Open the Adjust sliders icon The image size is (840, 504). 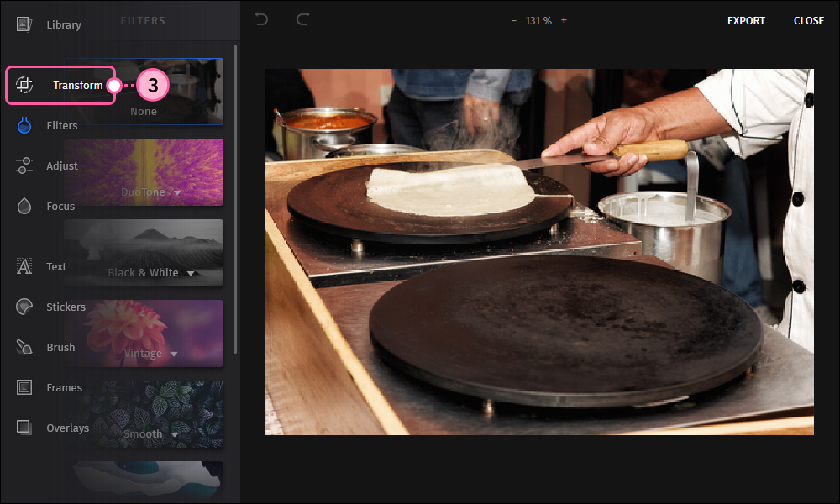pos(24,165)
